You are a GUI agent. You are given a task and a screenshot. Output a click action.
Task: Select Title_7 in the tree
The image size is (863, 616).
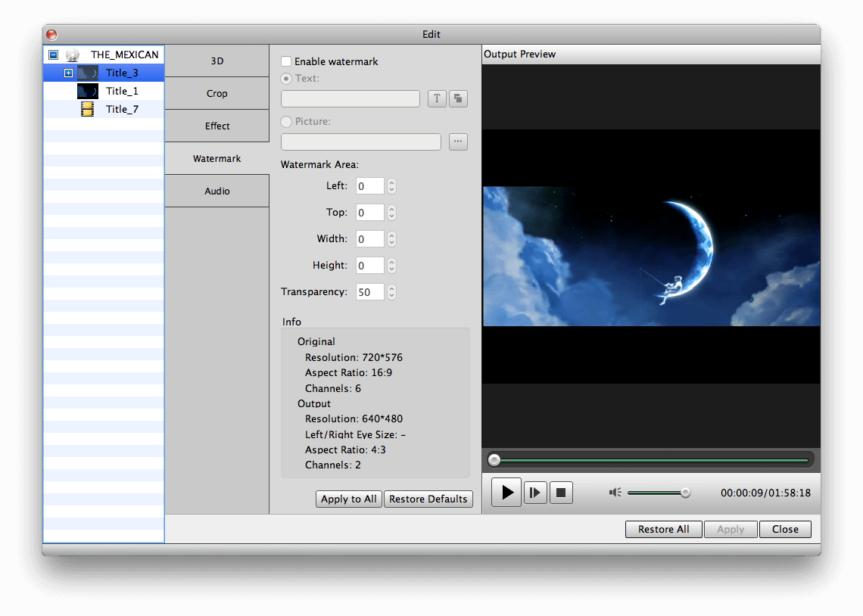pos(104,109)
